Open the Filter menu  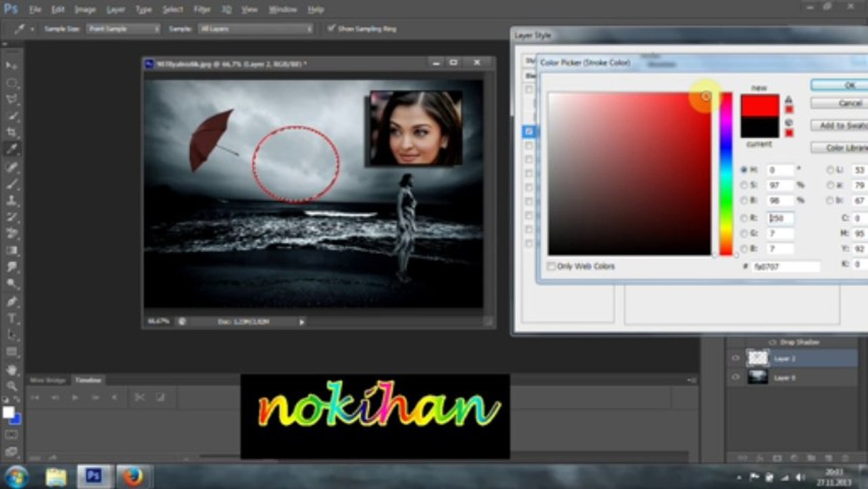click(202, 10)
